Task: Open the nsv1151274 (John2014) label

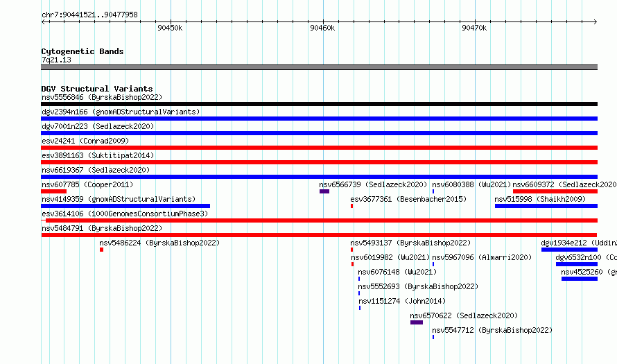Action: point(402,301)
